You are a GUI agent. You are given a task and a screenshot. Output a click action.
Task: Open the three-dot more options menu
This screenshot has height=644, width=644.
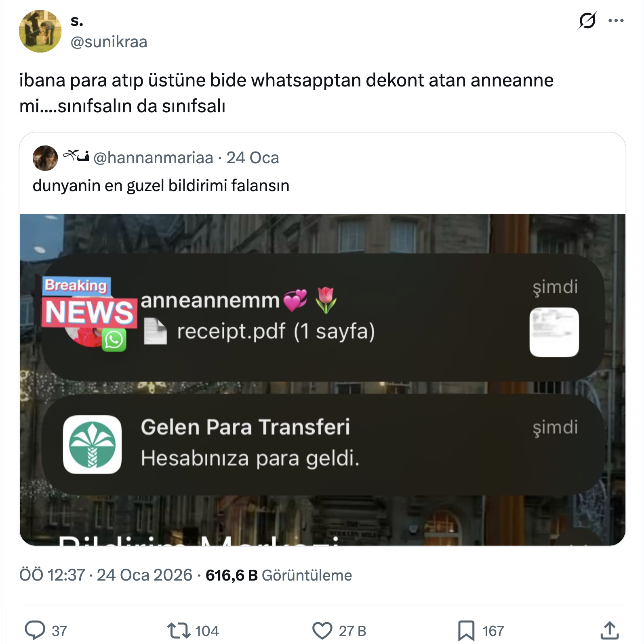click(616, 21)
